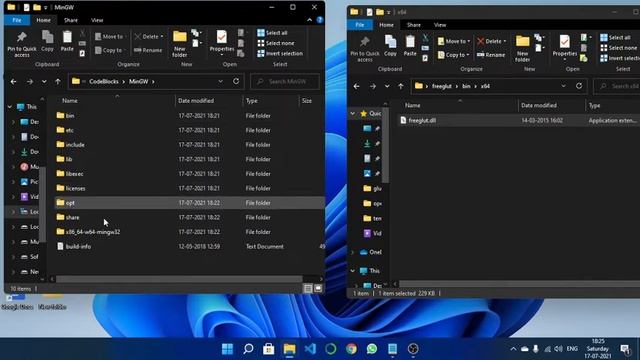Click the horizontal scrollbar in MinGW window
640x360 pixels.
pyautogui.click(x=179, y=279)
